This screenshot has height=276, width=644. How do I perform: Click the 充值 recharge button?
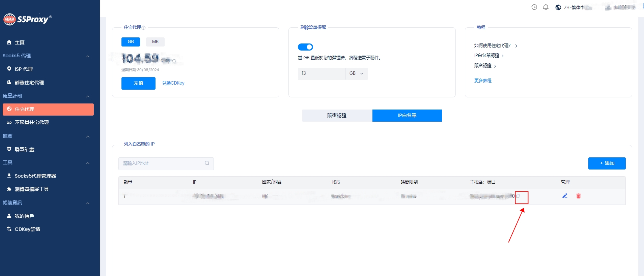pyautogui.click(x=138, y=83)
